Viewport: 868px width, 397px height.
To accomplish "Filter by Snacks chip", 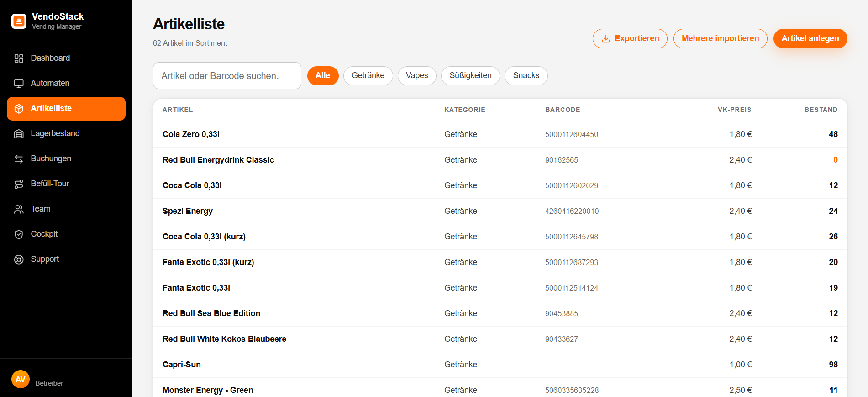I will pyautogui.click(x=526, y=76).
